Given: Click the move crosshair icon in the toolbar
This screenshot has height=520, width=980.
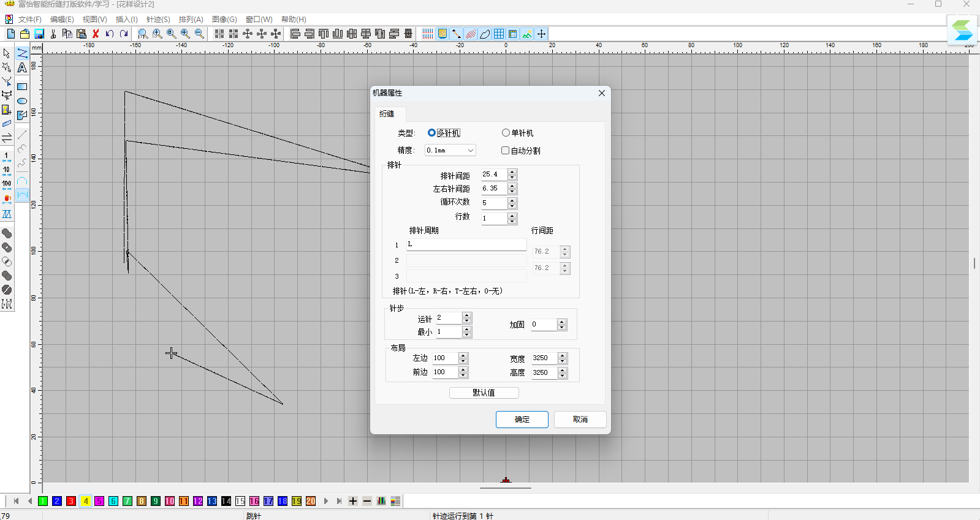Looking at the screenshot, I should click(x=541, y=34).
